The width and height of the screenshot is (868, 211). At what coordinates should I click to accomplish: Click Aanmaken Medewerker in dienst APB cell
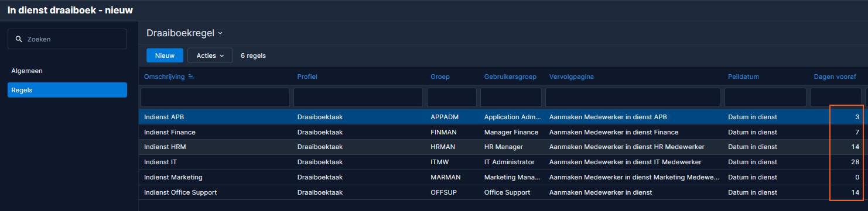pos(608,117)
